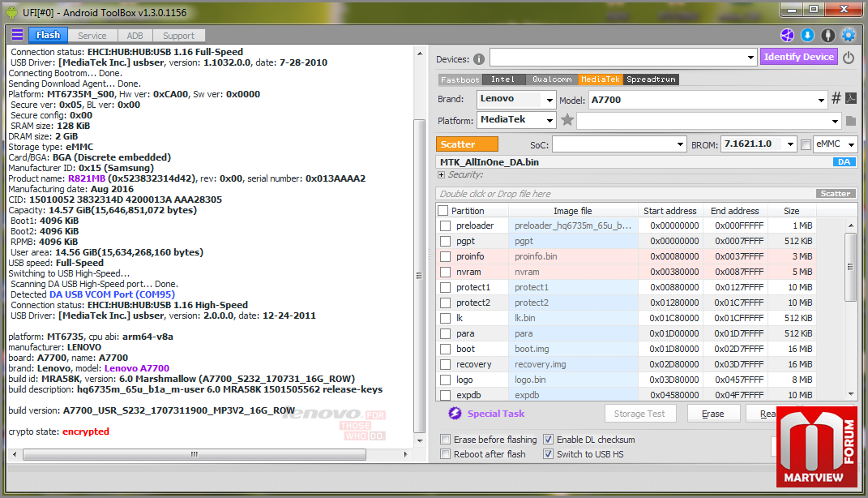Check the boot partition checkbox

[445, 349]
